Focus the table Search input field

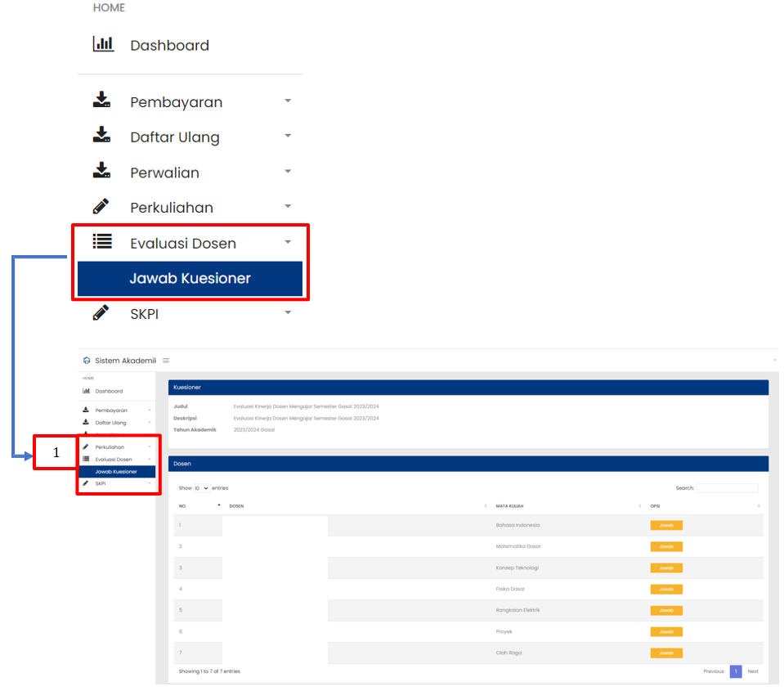(x=728, y=488)
